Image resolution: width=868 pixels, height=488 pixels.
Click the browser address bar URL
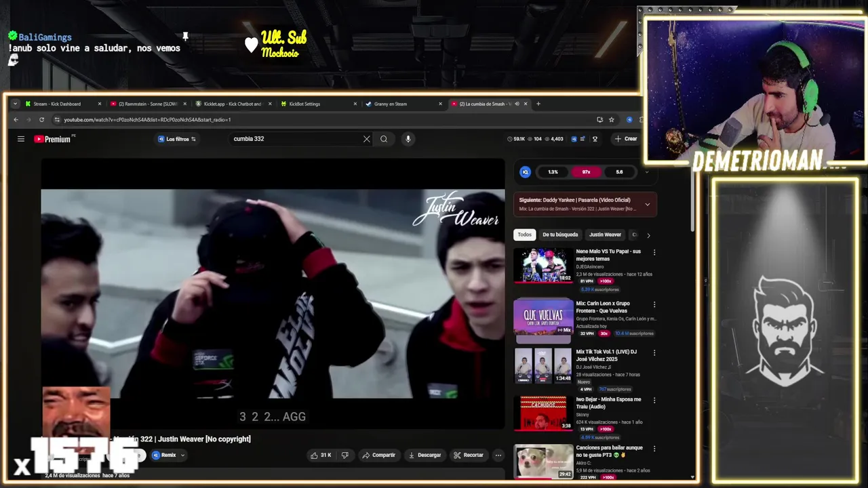point(147,120)
